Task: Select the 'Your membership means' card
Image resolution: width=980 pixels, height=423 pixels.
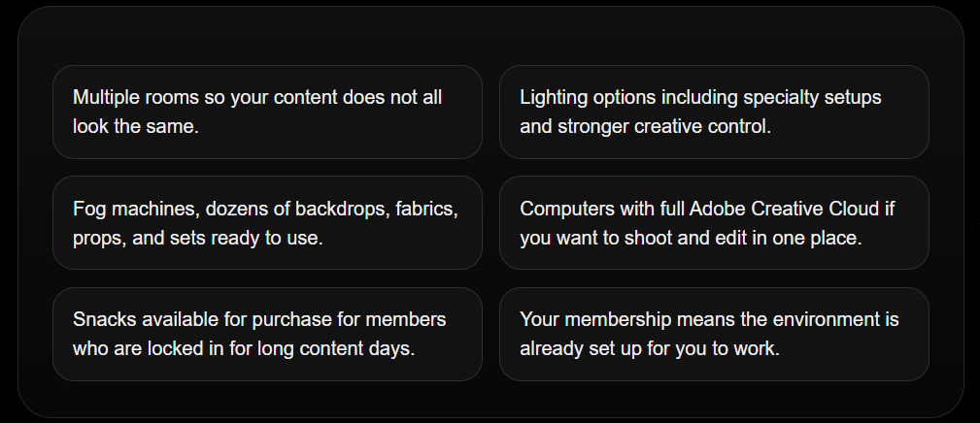Action: pos(714,334)
